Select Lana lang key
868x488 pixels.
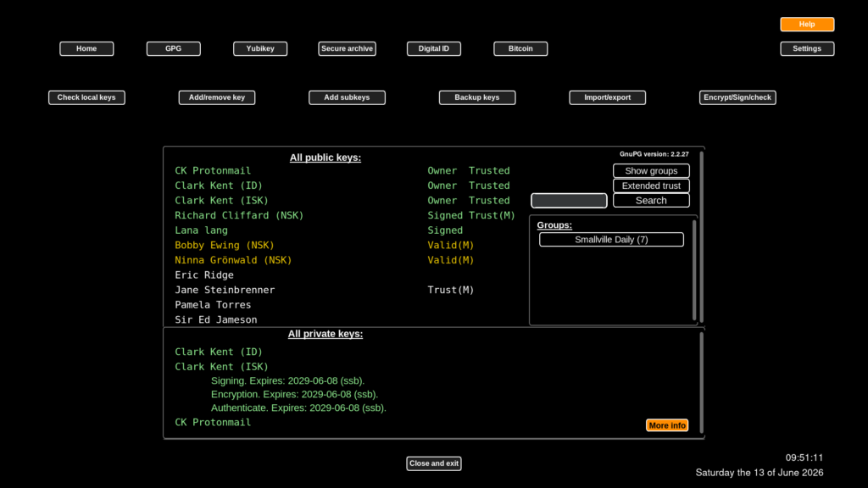(201, 230)
